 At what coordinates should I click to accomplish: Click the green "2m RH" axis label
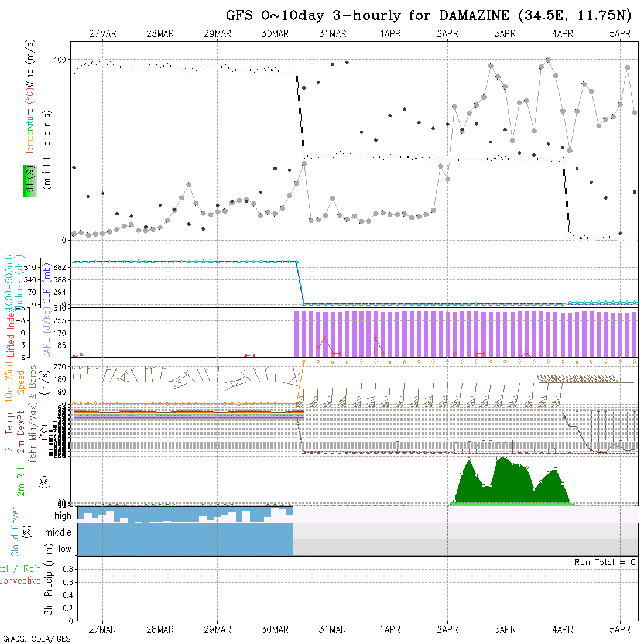pos(20,480)
